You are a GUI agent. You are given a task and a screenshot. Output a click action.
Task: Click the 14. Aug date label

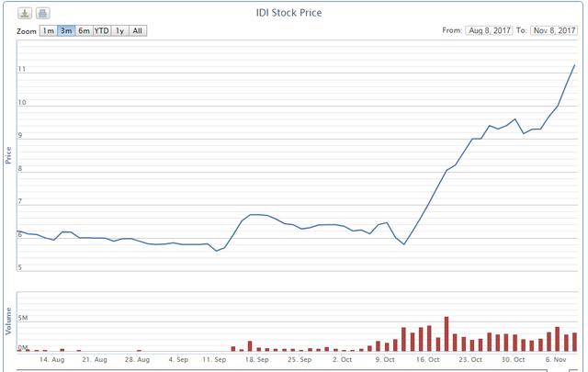coord(52,359)
